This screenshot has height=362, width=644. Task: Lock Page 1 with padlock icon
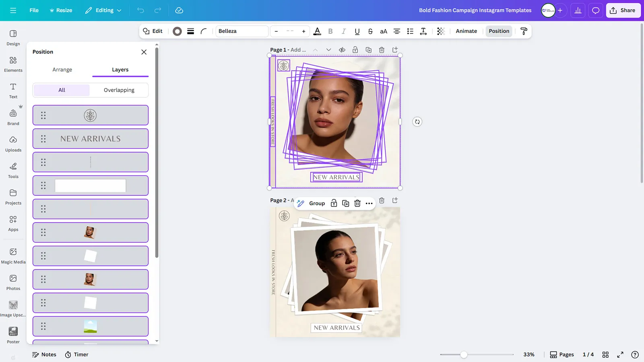(x=355, y=50)
